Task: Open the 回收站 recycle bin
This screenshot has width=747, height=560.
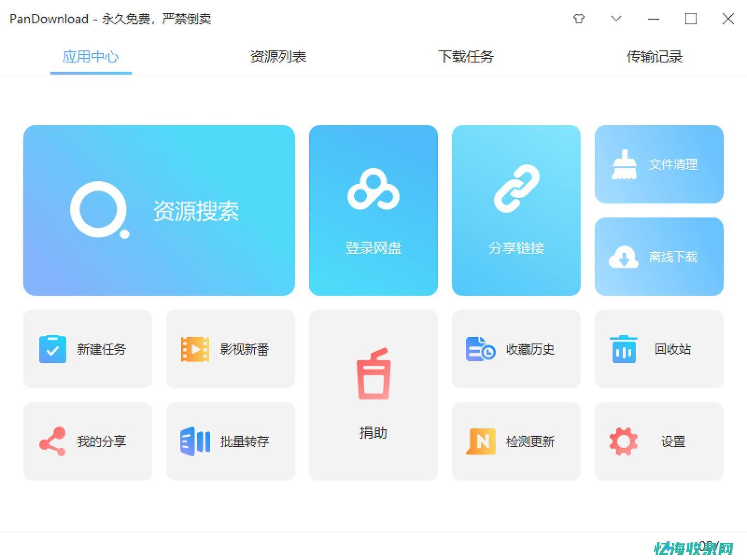Action: (x=658, y=349)
